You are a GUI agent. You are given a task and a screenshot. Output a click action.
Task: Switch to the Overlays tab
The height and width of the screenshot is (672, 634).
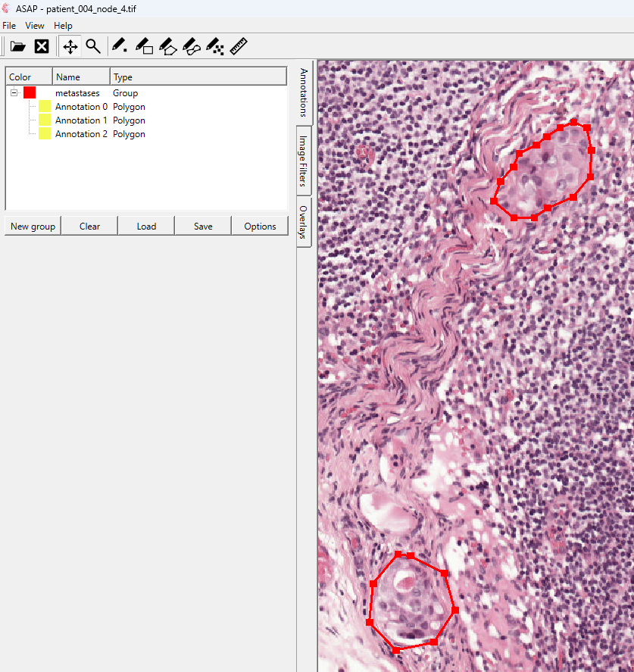click(x=303, y=221)
